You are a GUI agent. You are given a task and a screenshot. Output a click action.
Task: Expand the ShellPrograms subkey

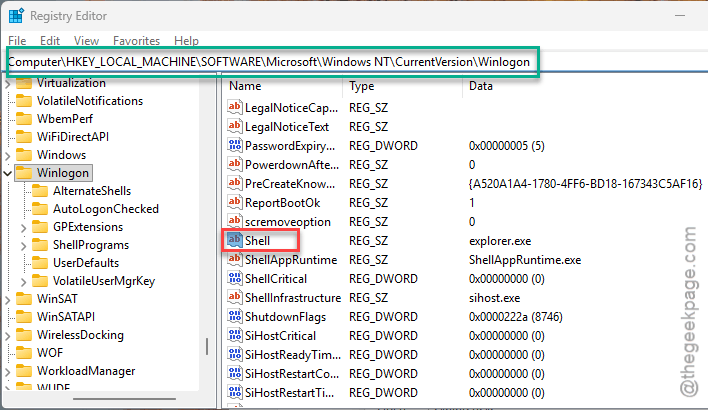tap(23, 246)
